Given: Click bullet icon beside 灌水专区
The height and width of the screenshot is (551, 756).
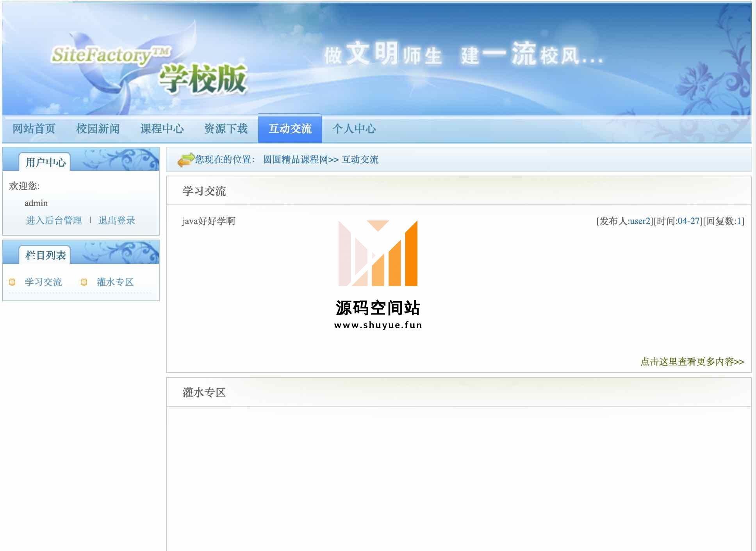Looking at the screenshot, I should coord(84,282).
